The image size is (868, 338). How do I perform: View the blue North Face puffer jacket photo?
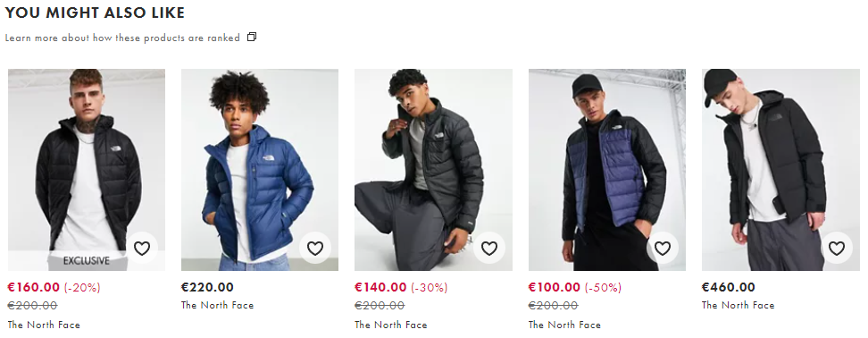(x=260, y=170)
